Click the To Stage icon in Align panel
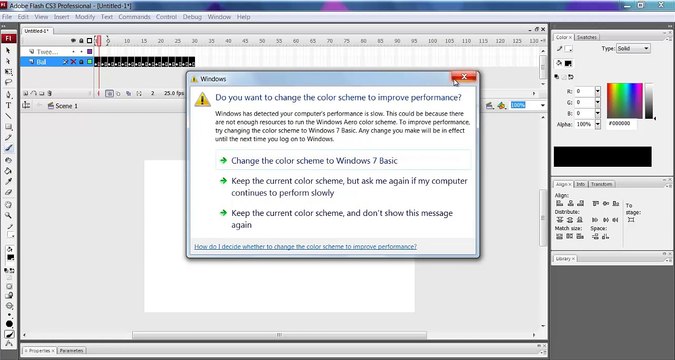This screenshot has height=360, width=675. pos(631,220)
